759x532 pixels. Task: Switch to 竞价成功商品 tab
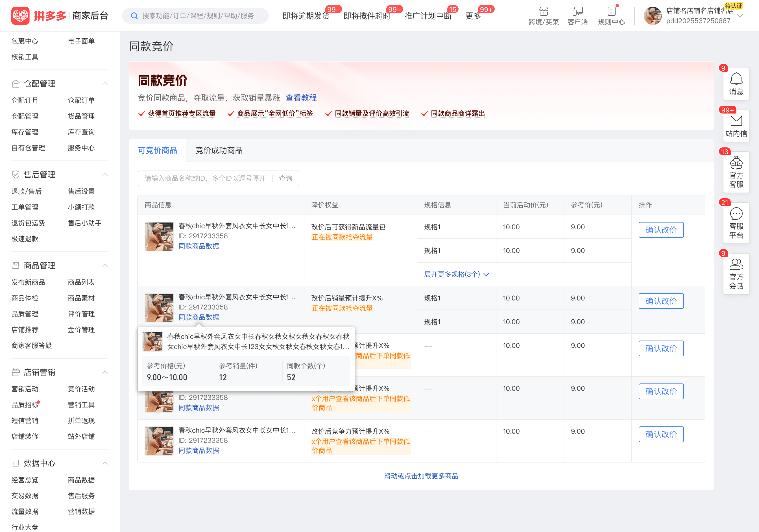(x=219, y=151)
